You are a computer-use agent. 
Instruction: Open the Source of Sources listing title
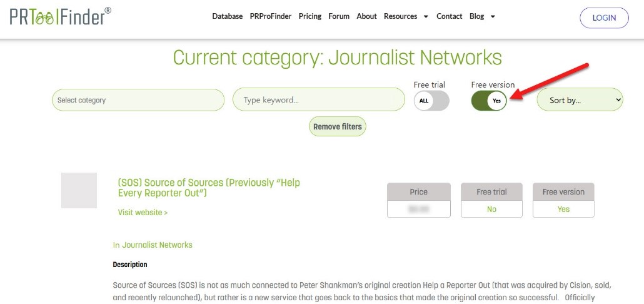(209, 188)
